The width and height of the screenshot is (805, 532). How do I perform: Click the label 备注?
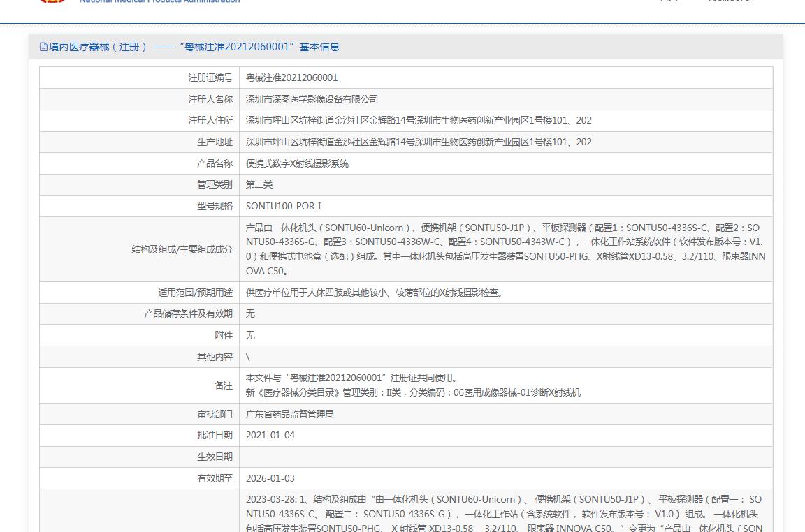pyautogui.click(x=224, y=385)
